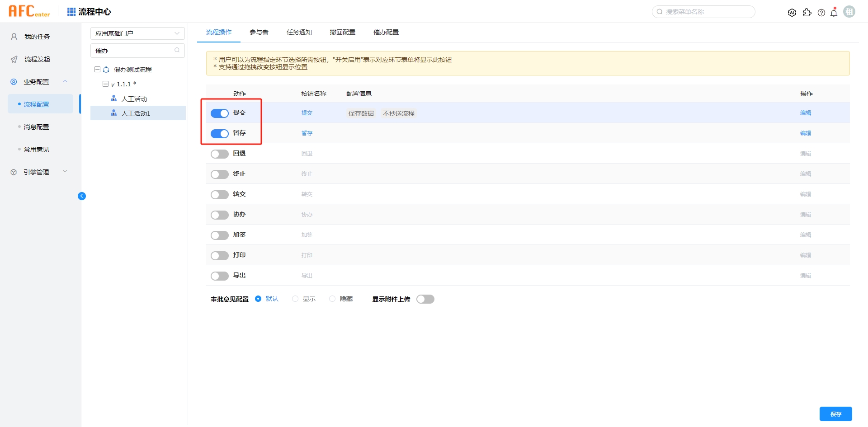Image resolution: width=868 pixels, height=427 pixels.
Task: Click the puzzle-piece plugin icon
Action: (807, 13)
